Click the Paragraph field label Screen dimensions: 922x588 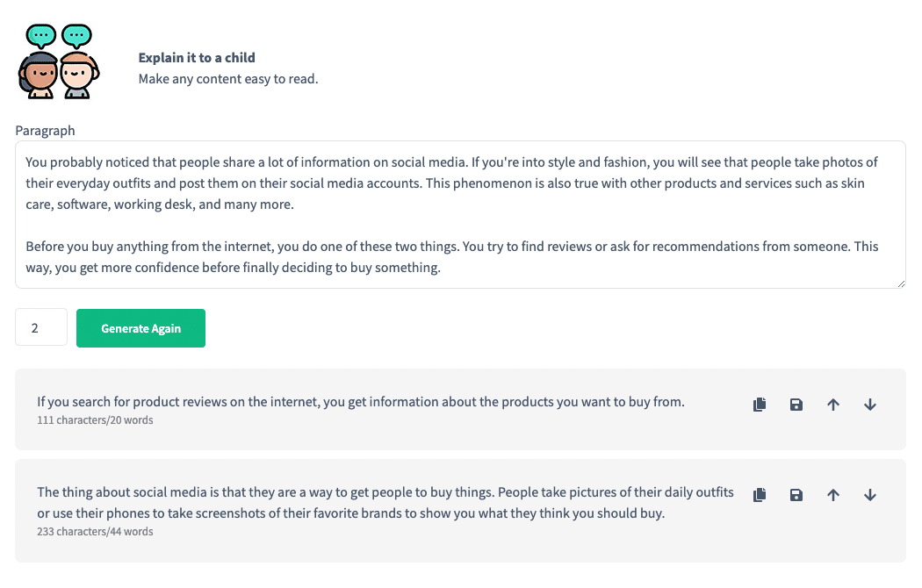tap(46, 131)
